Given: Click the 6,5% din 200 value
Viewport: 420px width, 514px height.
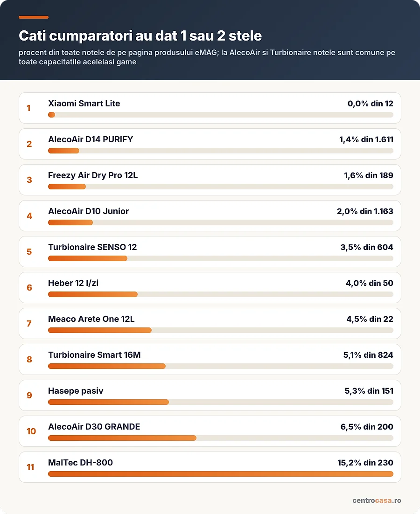Looking at the screenshot, I should click(366, 426).
